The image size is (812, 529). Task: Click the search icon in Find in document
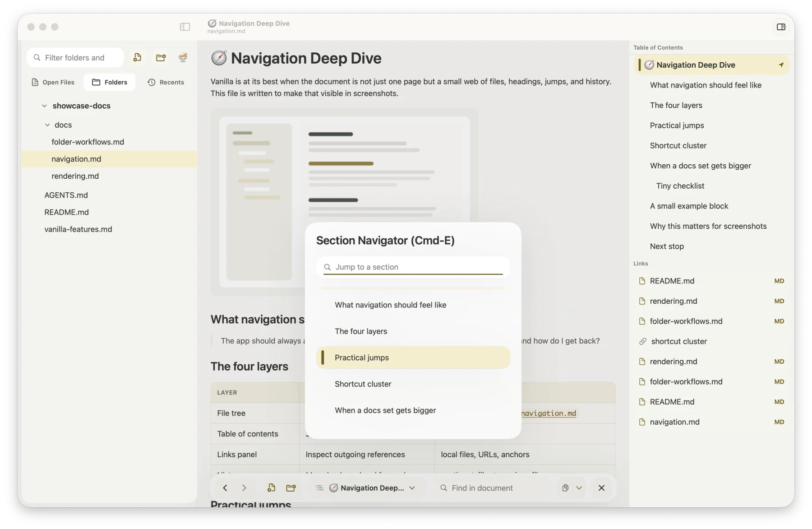pyautogui.click(x=444, y=488)
